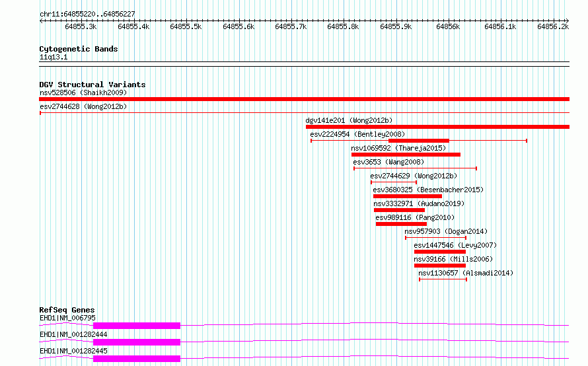Click the magenta exon of EHD1|NM_001282445
The image size is (588, 366).
point(137,359)
